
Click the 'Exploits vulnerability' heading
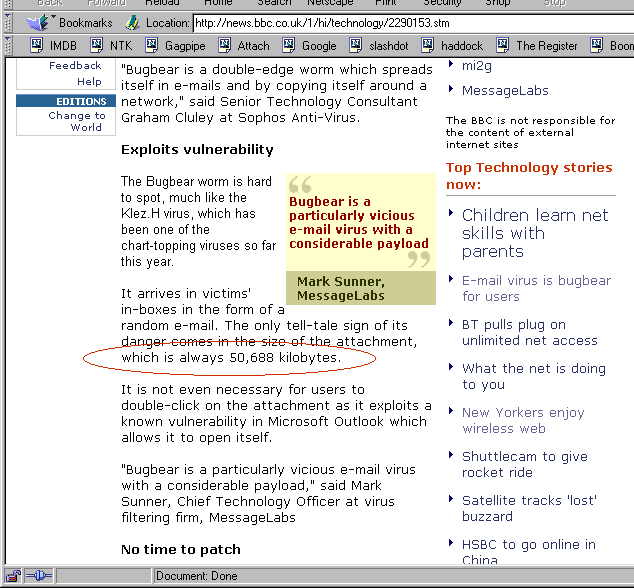coord(197,150)
